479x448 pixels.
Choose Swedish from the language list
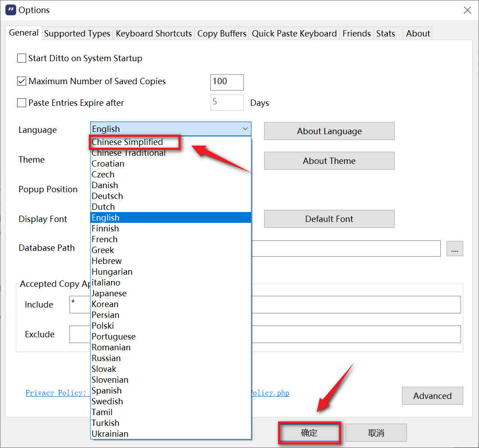click(171, 401)
